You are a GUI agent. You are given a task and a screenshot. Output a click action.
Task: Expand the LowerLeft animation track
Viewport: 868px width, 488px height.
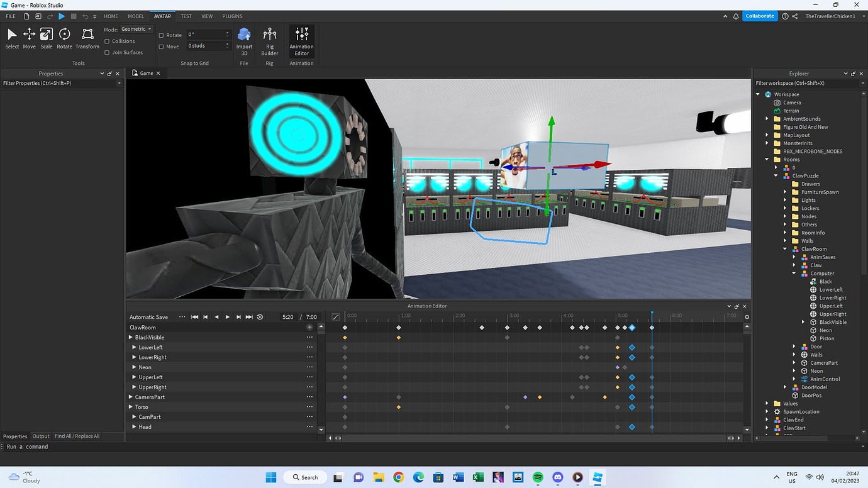134,348
